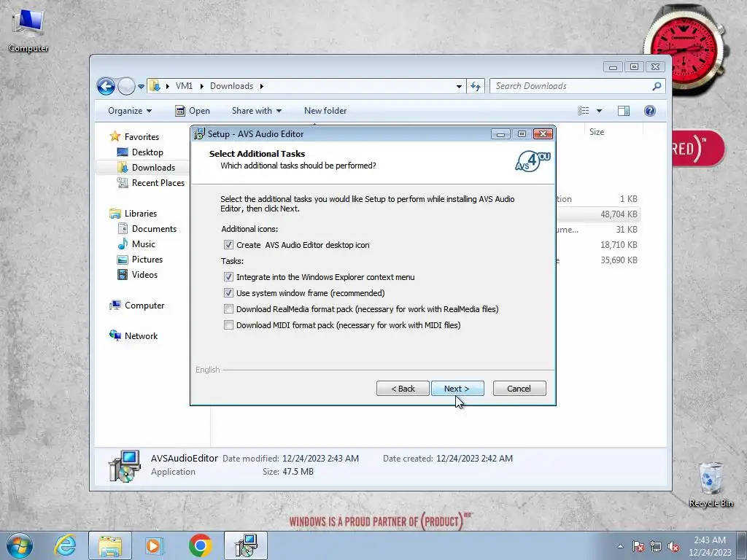This screenshot has height=560, width=747.
Task: Open the Recycle Bin desktop icon
Action: tap(711, 485)
